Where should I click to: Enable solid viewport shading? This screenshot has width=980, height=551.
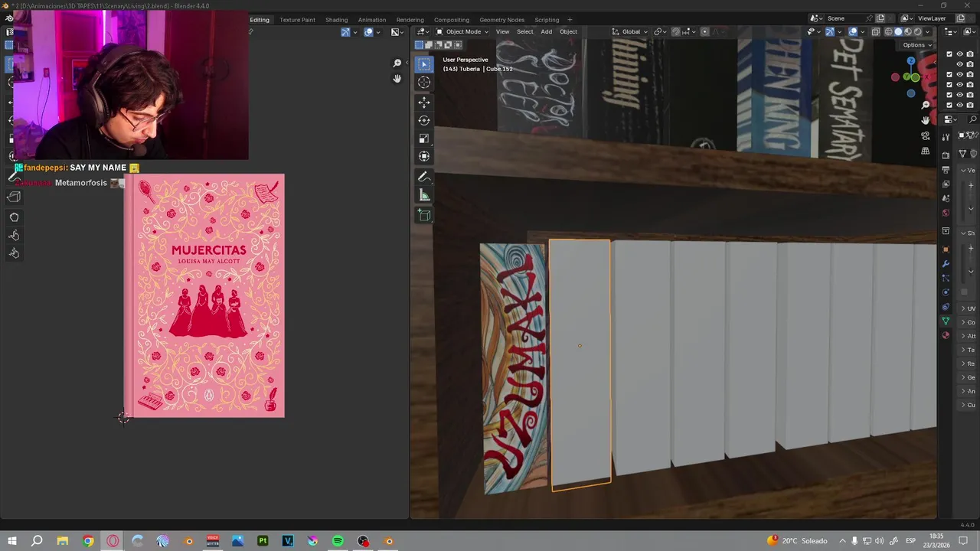tap(899, 31)
